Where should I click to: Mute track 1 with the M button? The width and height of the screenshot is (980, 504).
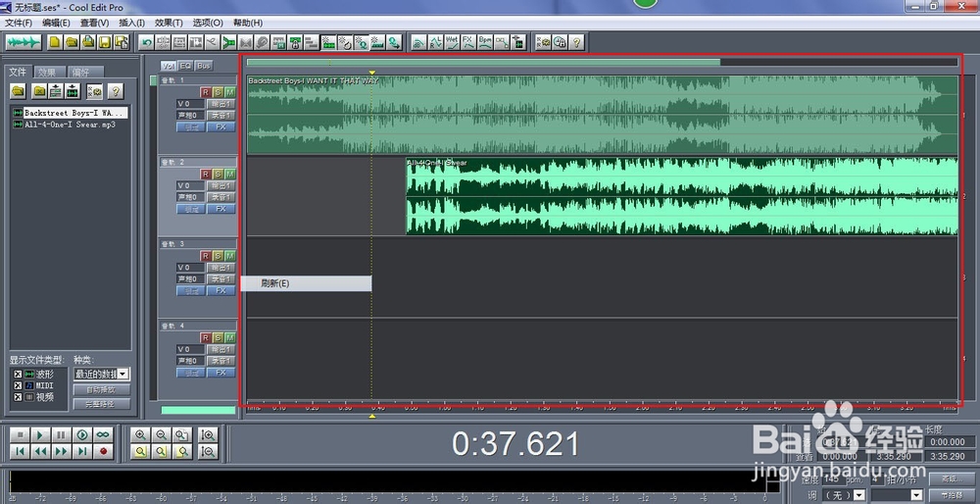pos(230,92)
